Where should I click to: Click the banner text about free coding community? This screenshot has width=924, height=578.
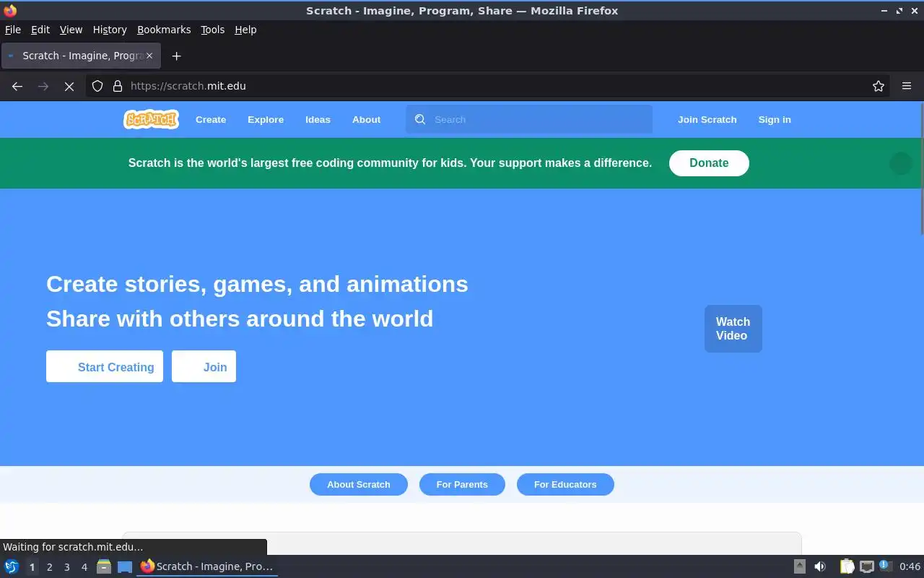[390, 163]
